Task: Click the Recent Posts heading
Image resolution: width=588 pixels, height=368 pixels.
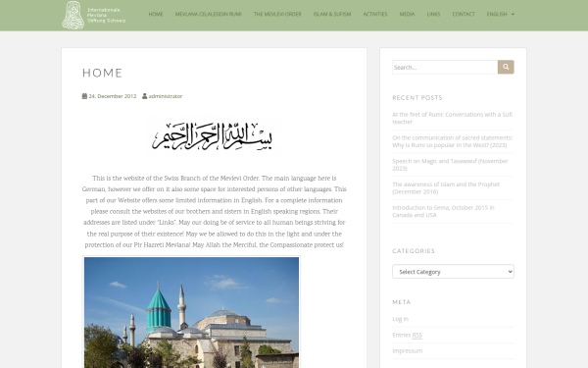Action: coord(417,97)
